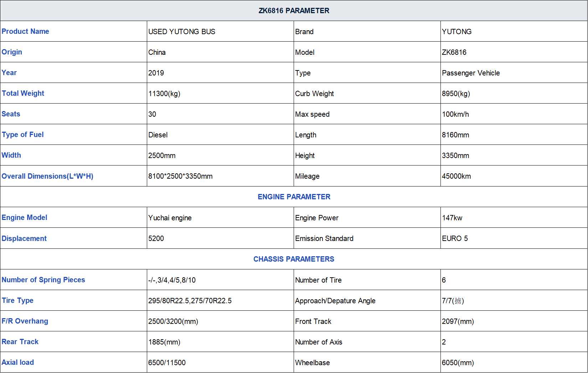Click the 'USED YUTONG BUS' value
The width and height of the screenshot is (588, 373).
182,32
